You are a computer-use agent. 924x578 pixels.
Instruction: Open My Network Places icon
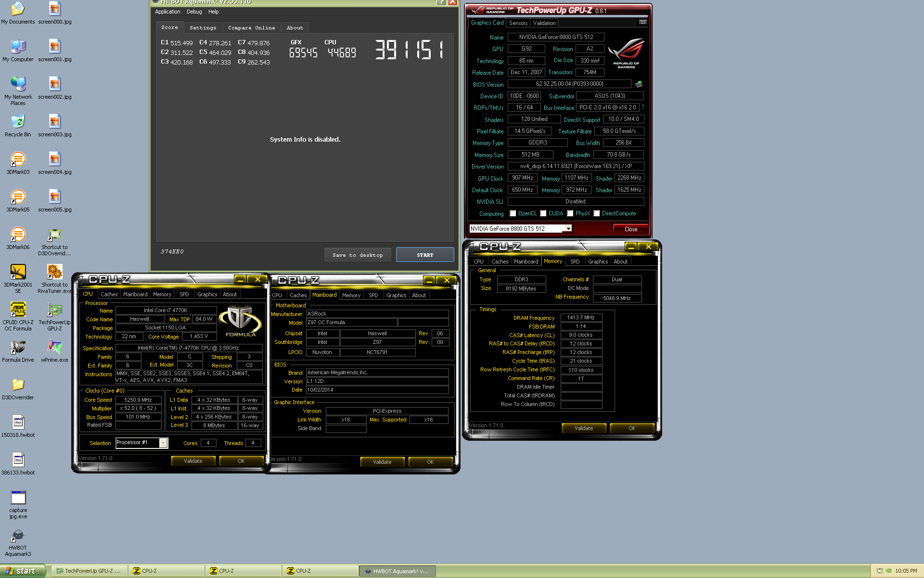pyautogui.click(x=18, y=91)
